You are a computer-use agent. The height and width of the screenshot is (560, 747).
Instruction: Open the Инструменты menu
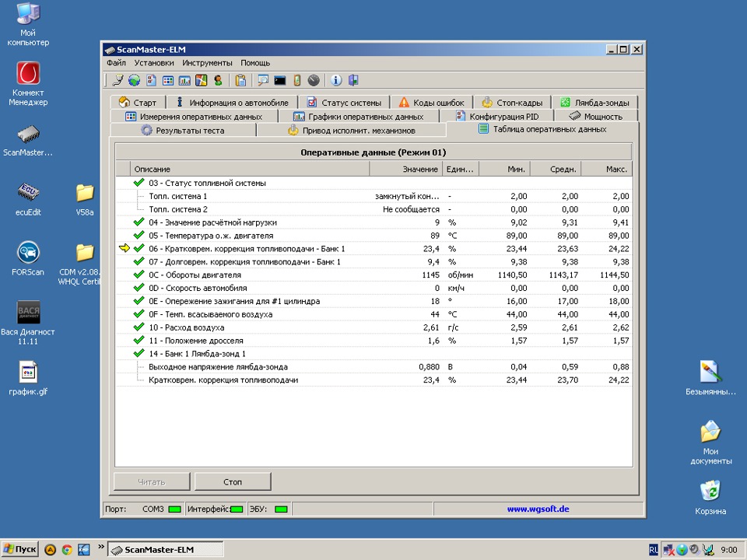pyautogui.click(x=207, y=63)
